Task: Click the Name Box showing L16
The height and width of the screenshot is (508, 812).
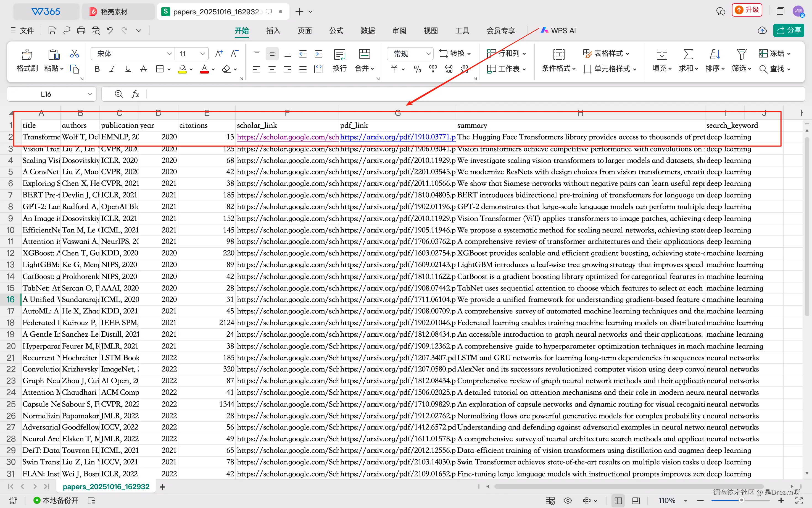Action: click(x=46, y=95)
